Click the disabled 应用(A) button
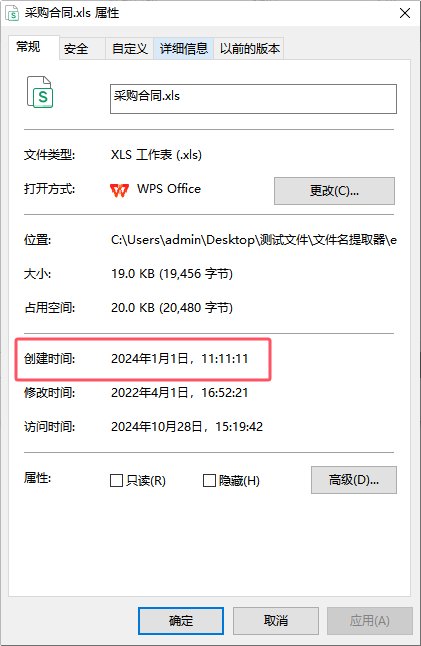 (x=370, y=621)
